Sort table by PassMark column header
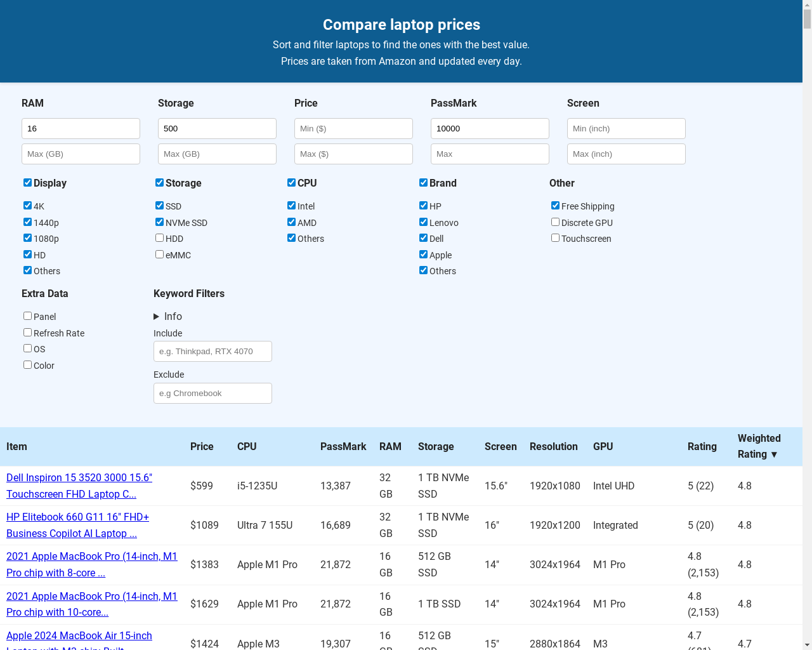 click(x=343, y=446)
